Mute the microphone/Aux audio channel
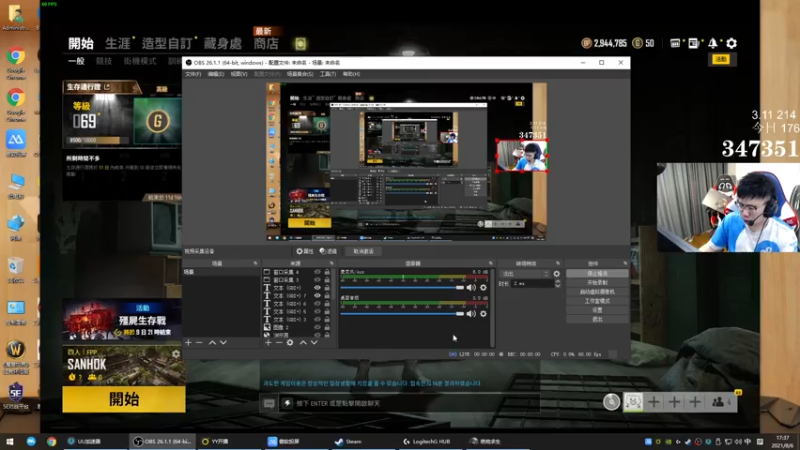 [x=471, y=288]
